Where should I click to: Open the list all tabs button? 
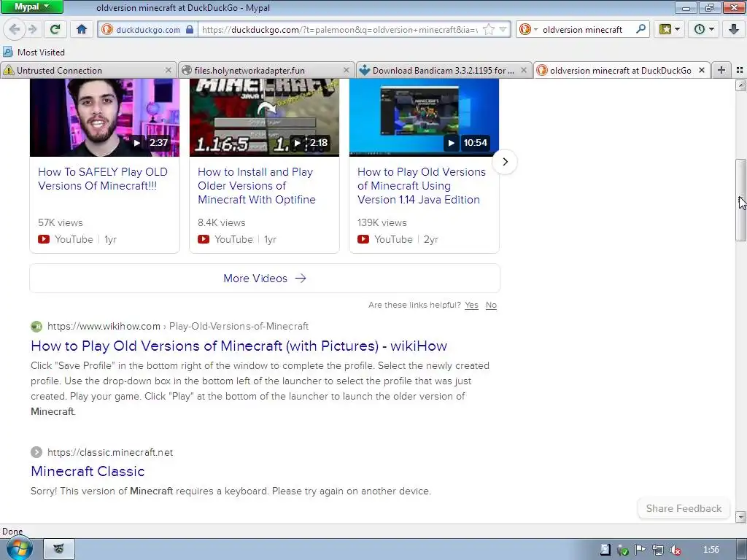pos(740,70)
